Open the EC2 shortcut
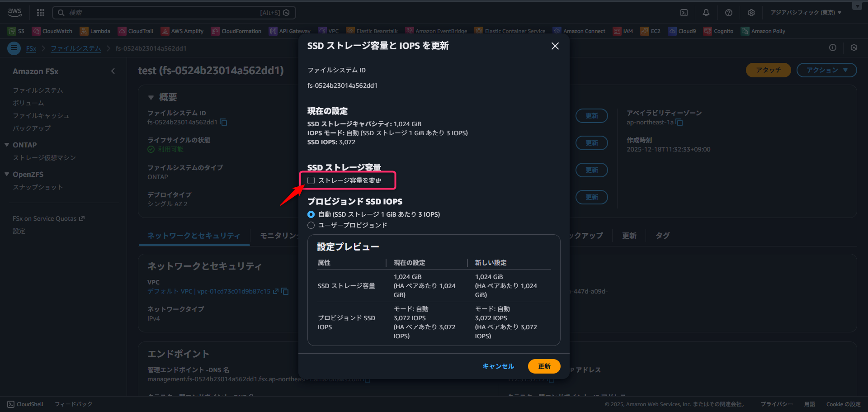The image size is (868, 412). pyautogui.click(x=651, y=31)
